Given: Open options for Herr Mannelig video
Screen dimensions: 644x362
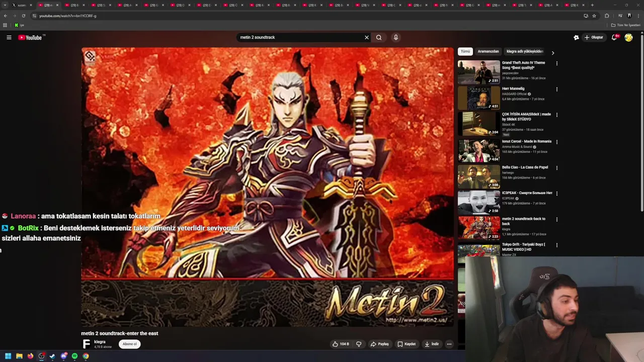Looking at the screenshot, I should [556, 89].
